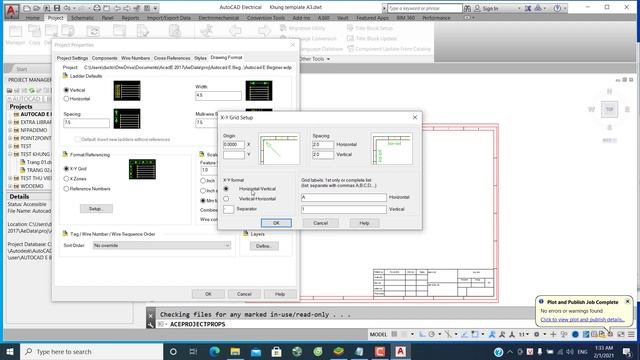Switch to the Schematic ribbon tab
This screenshot has width=640, height=360.
(82, 18)
